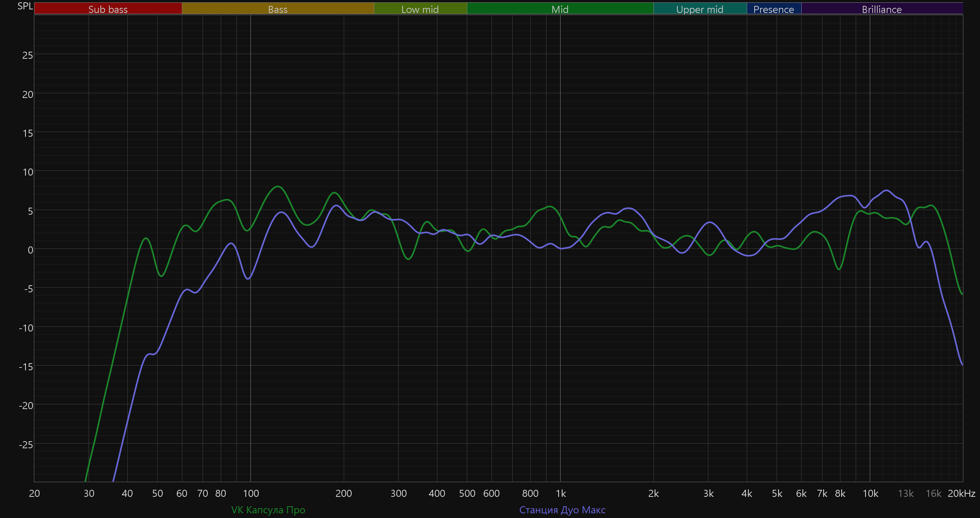
Task: Click the Sub bass frequency band header
Action: 108,9
